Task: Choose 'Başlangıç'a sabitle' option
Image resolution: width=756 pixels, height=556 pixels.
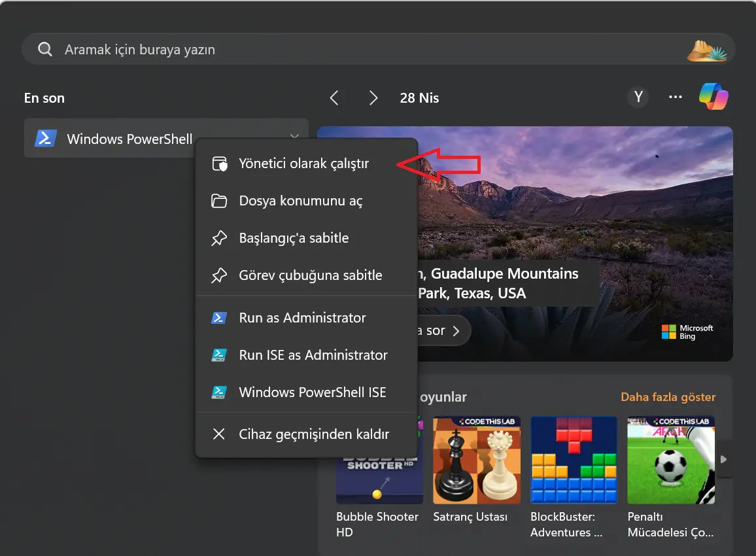Action: point(306,237)
